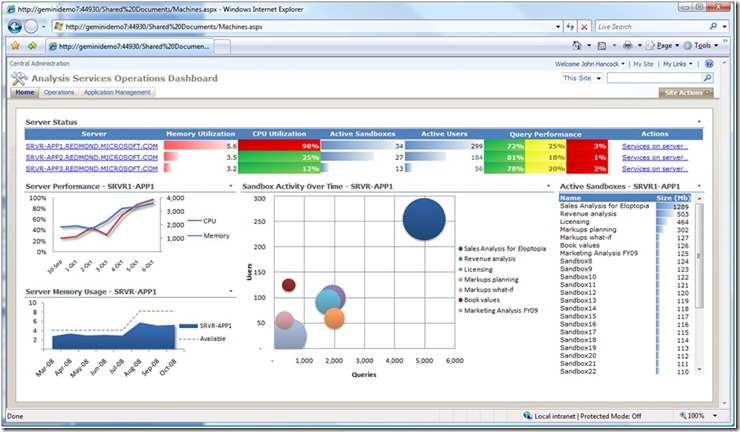The width and height of the screenshot is (740, 432).
Task: Open SRVR-APP2.REDMOND.MICROSOFT.COM link
Action: click(92, 157)
